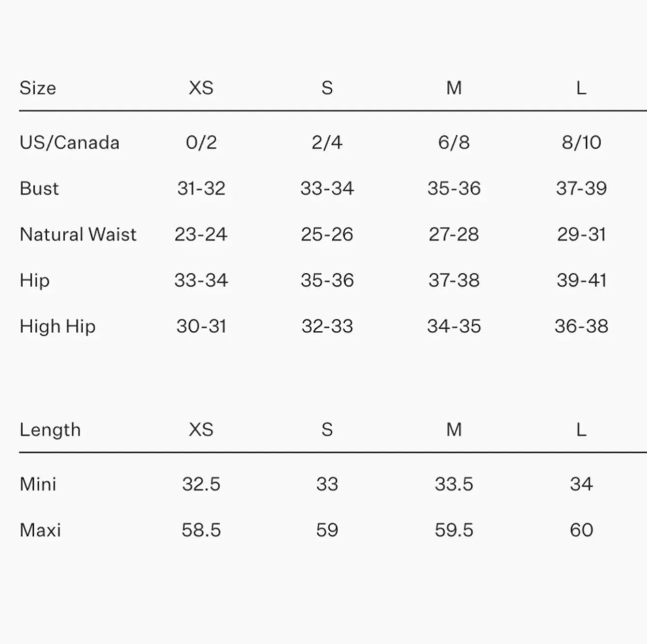Select the M size column header

click(x=454, y=88)
